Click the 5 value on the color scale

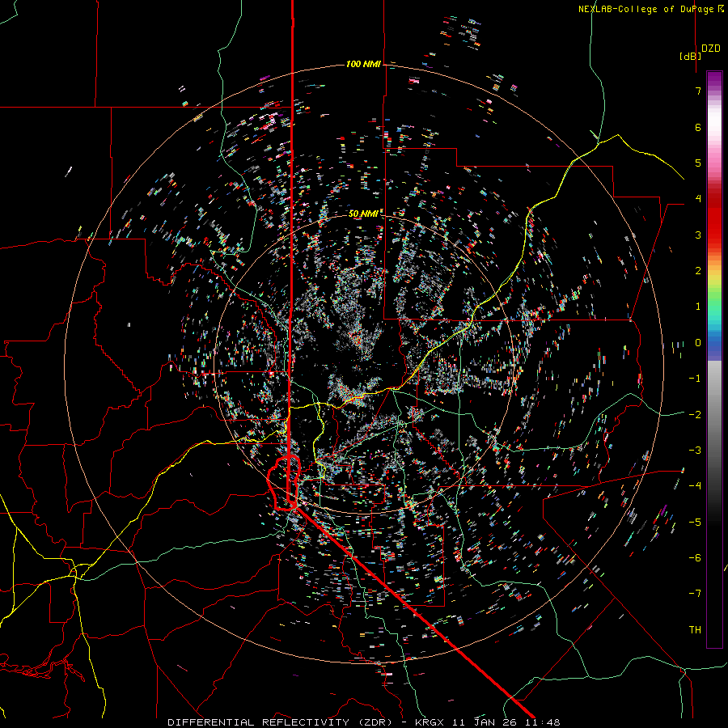pos(698,163)
